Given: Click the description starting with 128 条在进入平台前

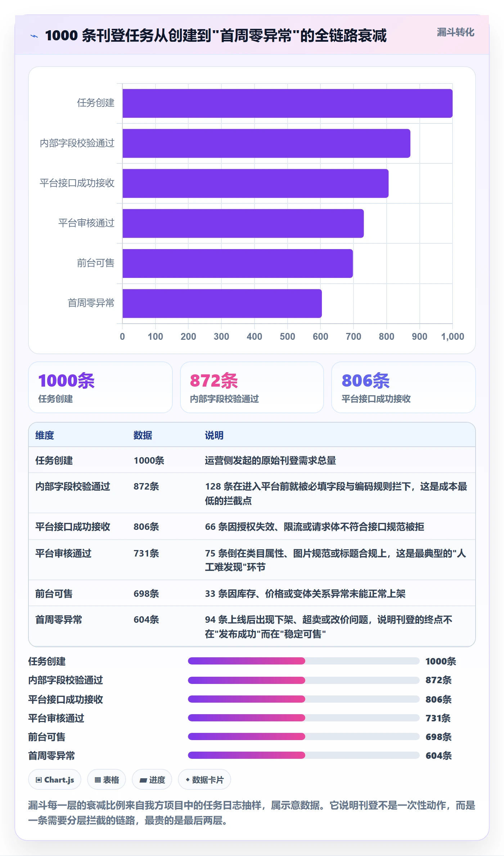Looking at the screenshot, I should 336,494.
